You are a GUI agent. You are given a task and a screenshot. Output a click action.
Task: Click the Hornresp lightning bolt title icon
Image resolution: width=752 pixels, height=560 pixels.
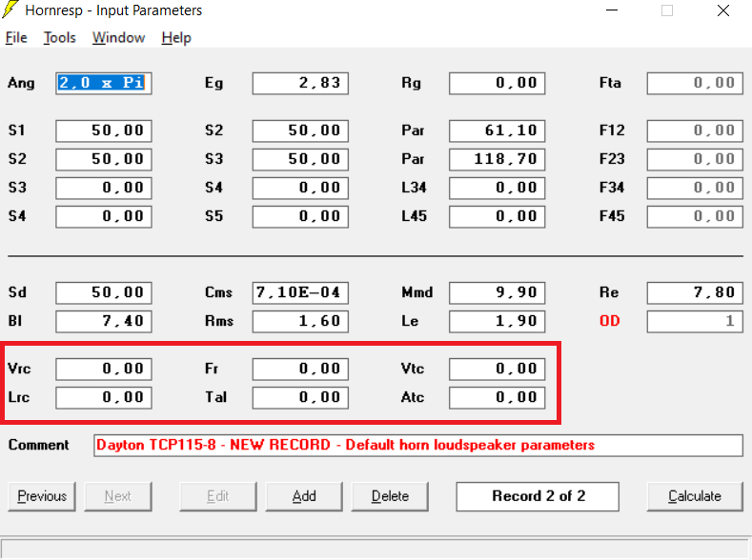pyautogui.click(x=10, y=10)
